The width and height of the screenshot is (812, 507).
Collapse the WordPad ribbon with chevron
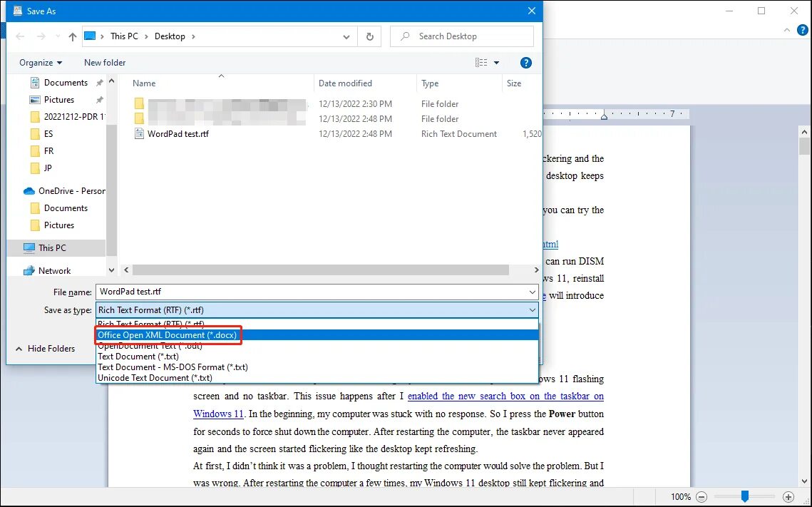click(x=787, y=30)
